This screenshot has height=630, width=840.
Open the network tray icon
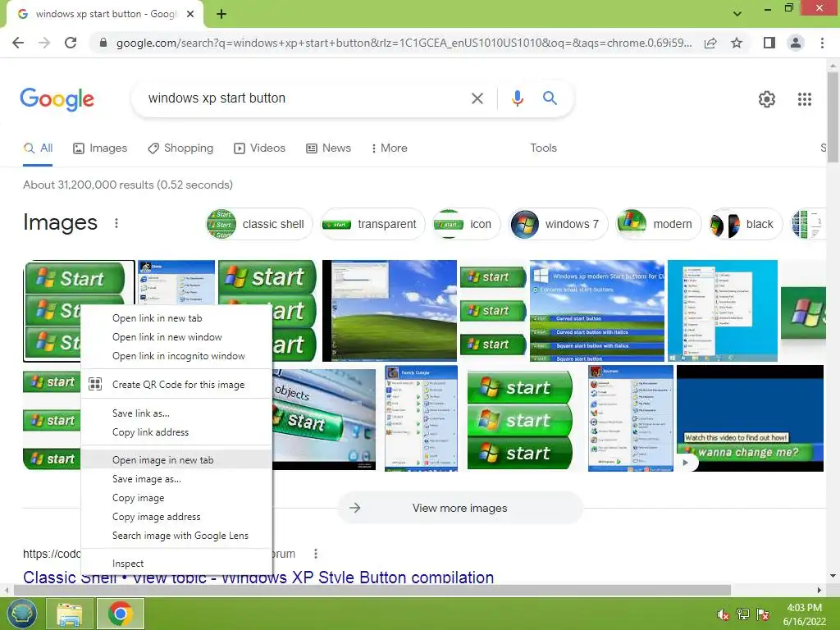pos(743,614)
